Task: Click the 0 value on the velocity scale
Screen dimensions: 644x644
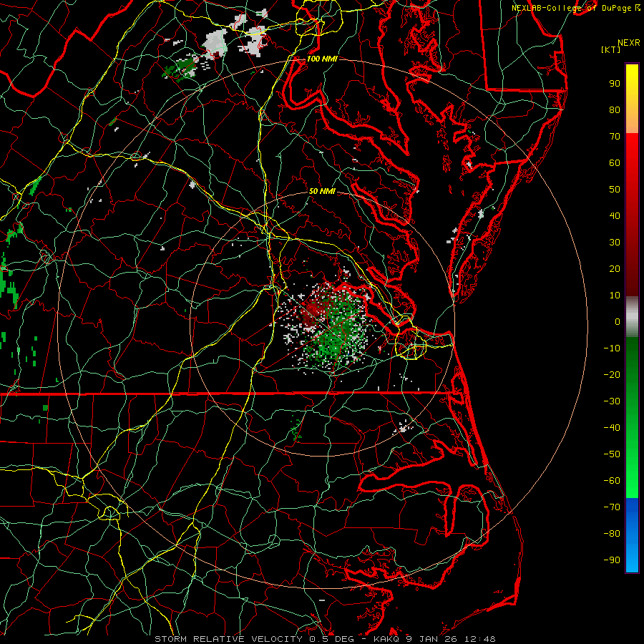Action: (618, 322)
